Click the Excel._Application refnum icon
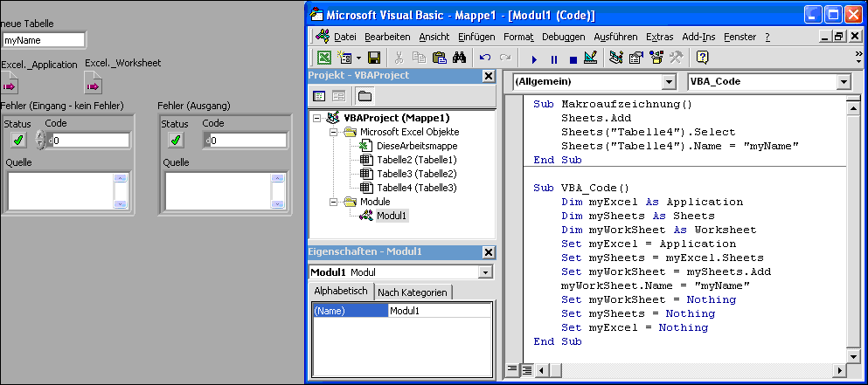Screen dimensions: 868x385 [x=10, y=85]
